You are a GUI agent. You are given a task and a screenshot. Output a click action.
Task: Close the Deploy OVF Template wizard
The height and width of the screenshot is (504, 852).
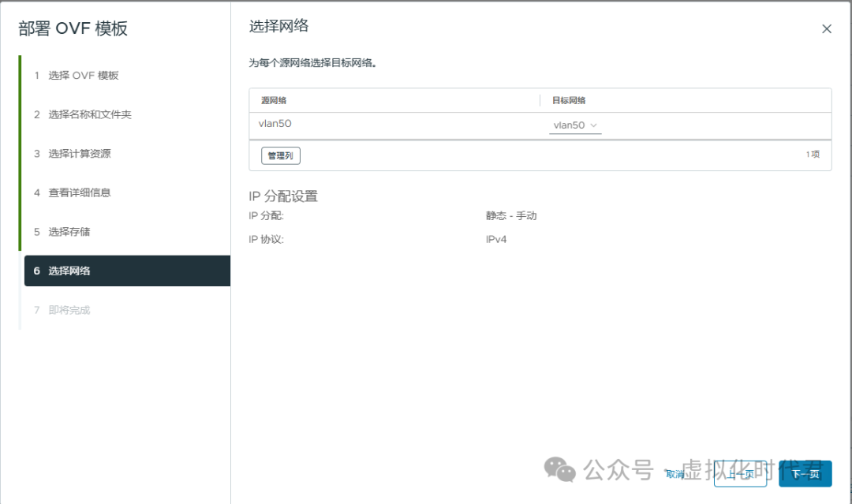[x=826, y=28]
